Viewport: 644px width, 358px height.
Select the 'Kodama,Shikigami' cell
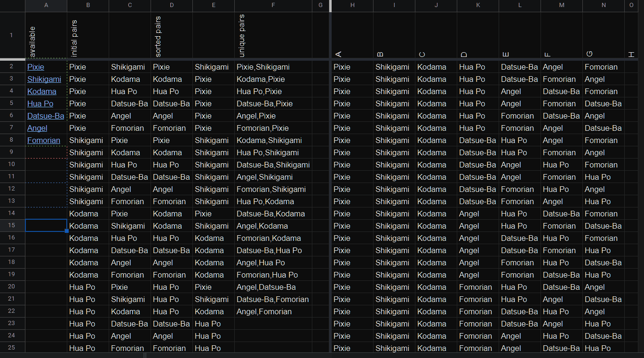click(273, 140)
